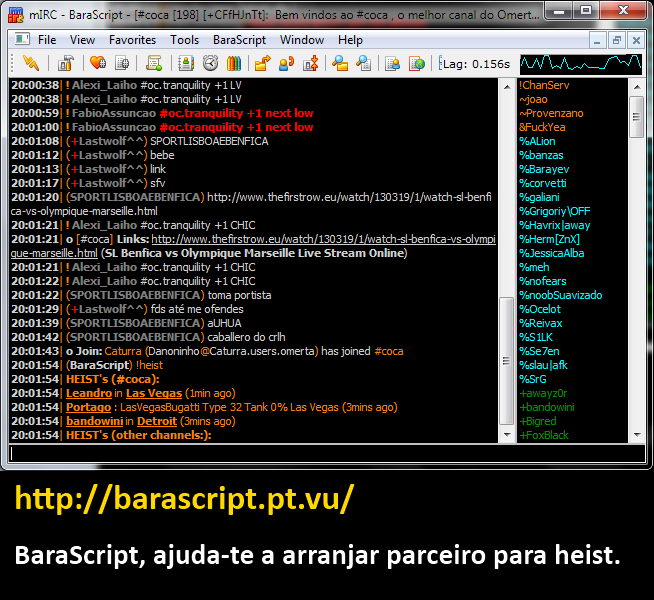This screenshot has height=600, width=654.
Task: Click the Connect lightning bolt icon
Action: [30, 63]
